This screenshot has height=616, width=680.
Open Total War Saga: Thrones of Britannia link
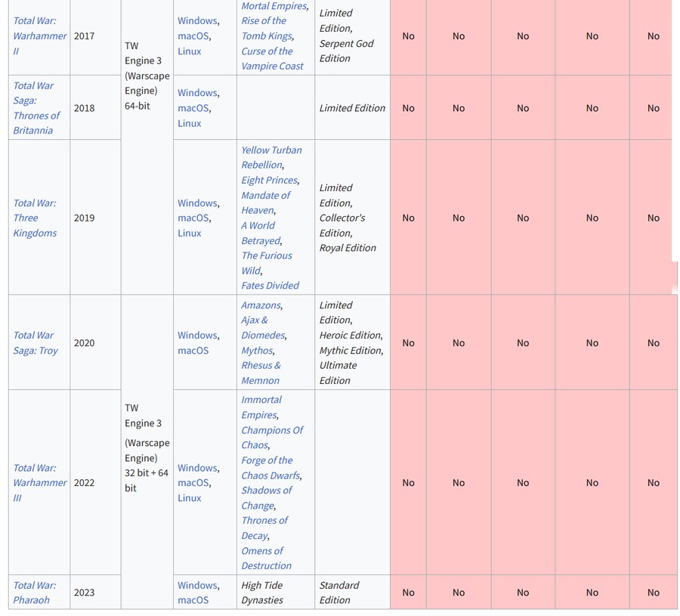click(x=36, y=108)
